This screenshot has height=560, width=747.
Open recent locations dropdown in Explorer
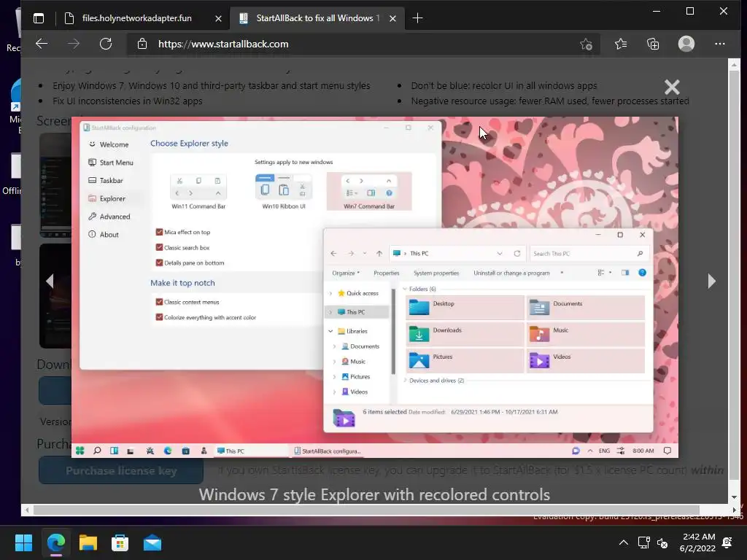365,253
